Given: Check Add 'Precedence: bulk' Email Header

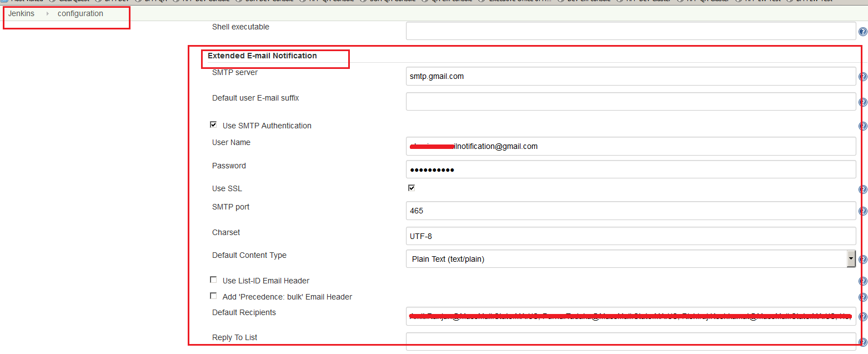Looking at the screenshot, I should click(213, 296).
